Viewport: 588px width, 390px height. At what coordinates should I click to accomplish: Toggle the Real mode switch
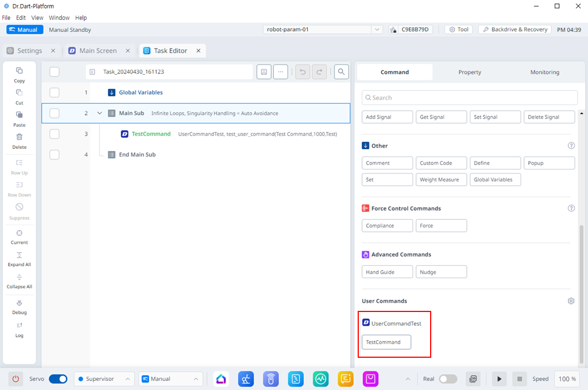point(448,379)
